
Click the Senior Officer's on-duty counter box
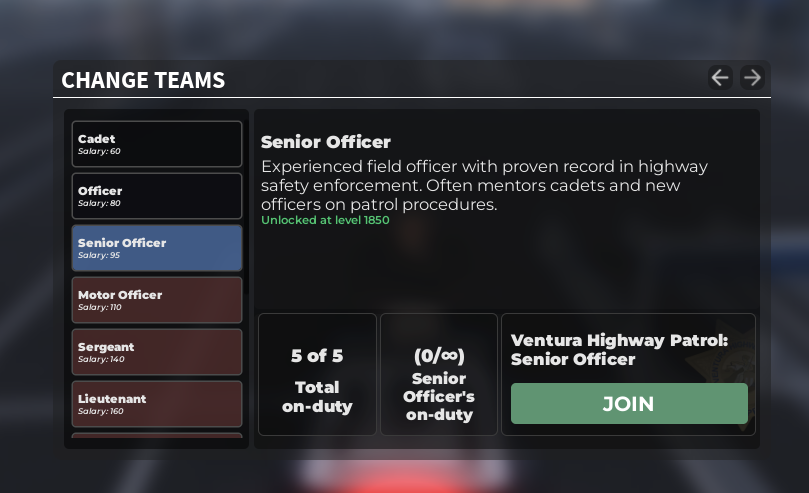pyautogui.click(x=439, y=375)
